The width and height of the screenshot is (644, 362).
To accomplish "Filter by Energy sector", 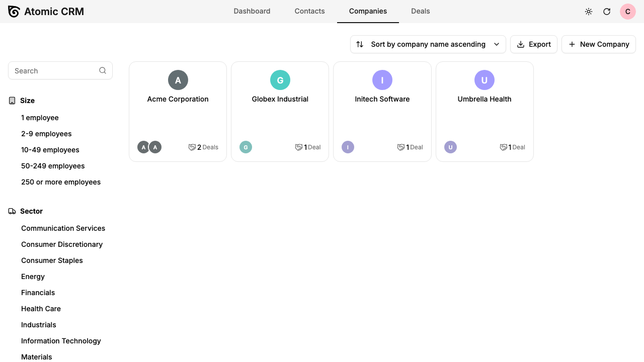I will (x=33, y=277).
